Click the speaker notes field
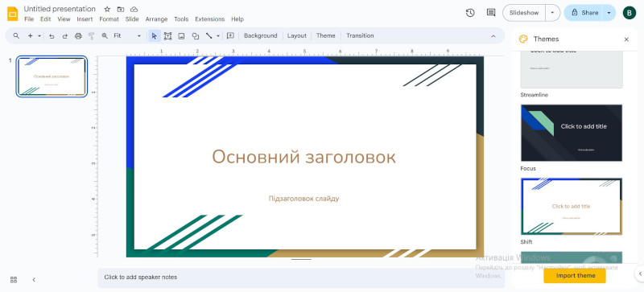 (x=301, y=278)
